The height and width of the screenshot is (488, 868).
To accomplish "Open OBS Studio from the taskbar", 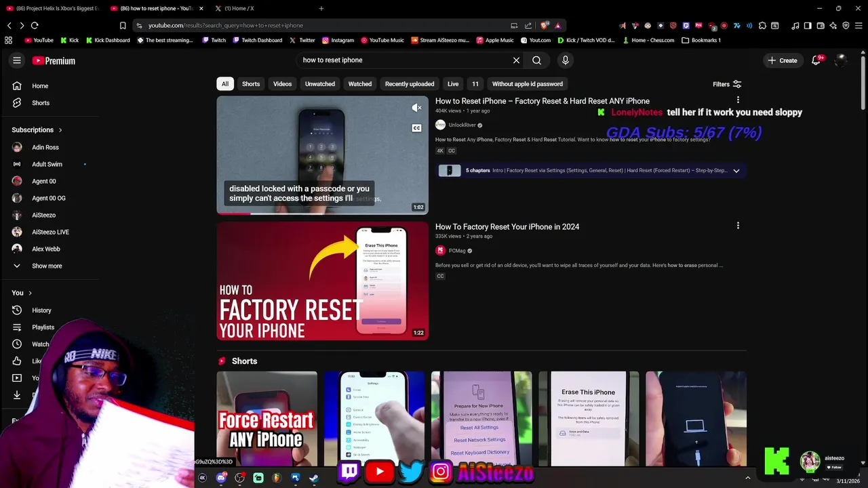I will 239,478.
